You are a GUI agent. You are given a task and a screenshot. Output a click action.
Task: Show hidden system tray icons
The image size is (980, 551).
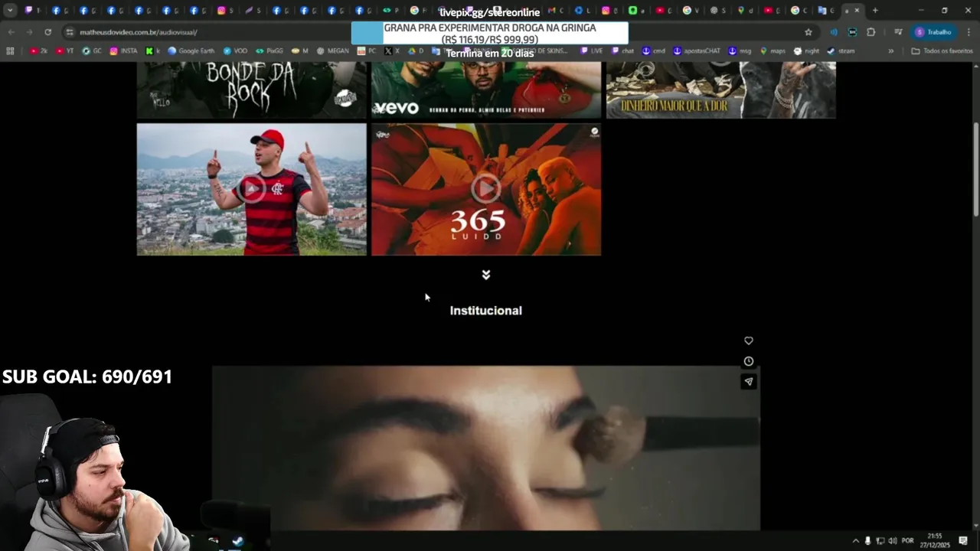point(856,540)
